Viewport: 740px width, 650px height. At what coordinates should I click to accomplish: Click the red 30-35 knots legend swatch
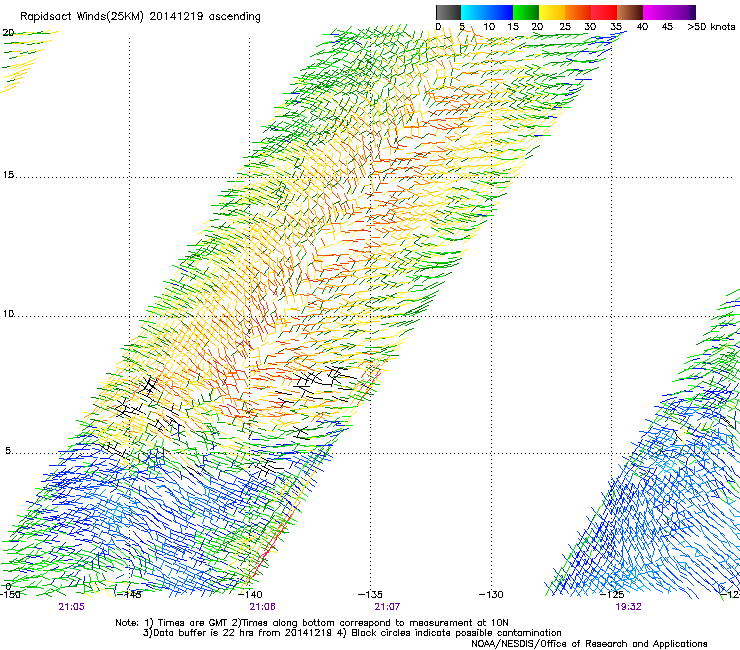[604, 12]
